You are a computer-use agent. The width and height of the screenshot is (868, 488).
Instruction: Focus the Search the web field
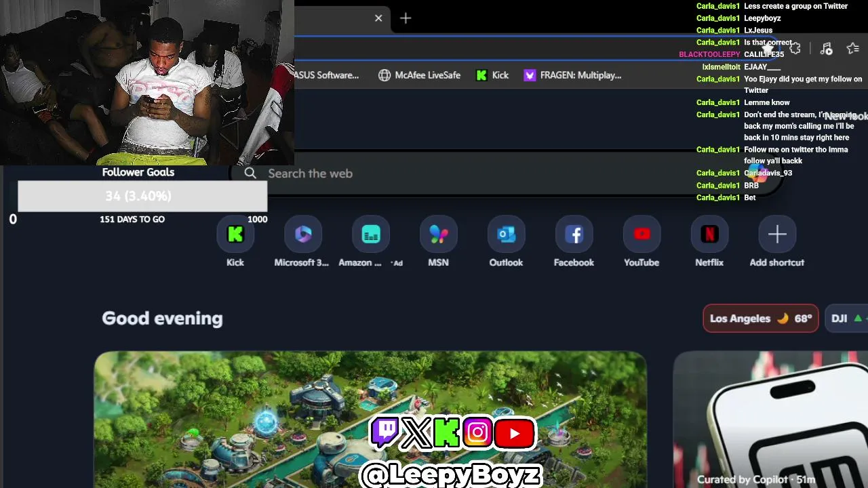[x=505, y=174]
